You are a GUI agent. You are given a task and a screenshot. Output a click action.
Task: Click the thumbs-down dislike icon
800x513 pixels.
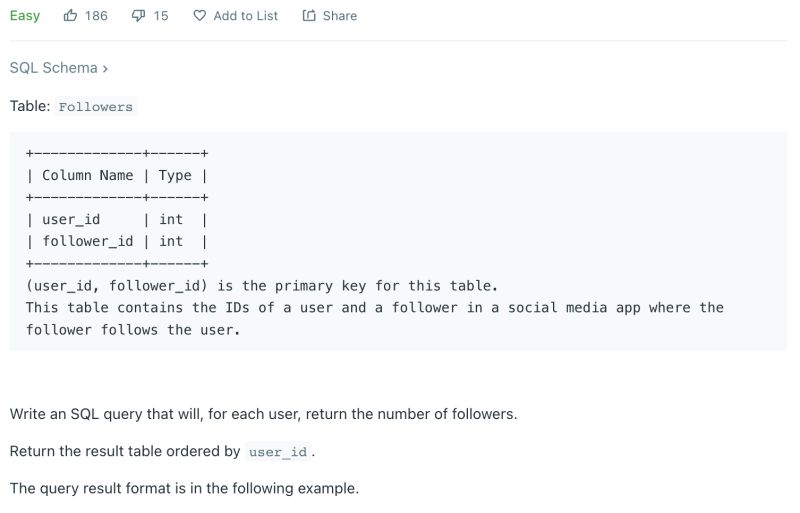pos(138,16)
